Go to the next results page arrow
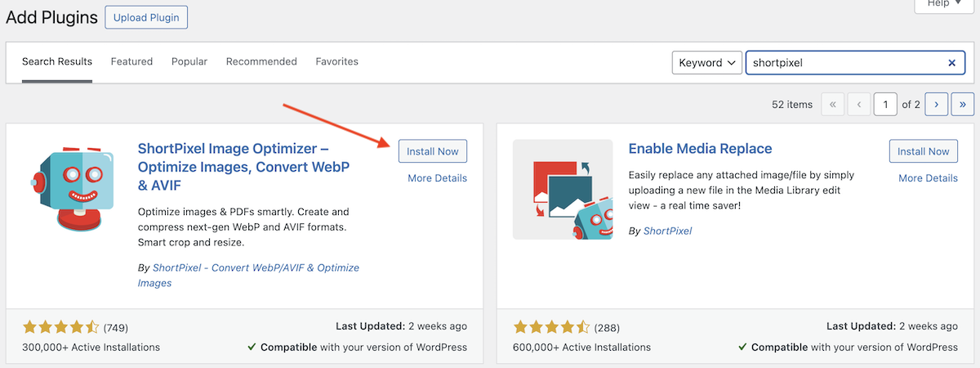 pos(937,105)
